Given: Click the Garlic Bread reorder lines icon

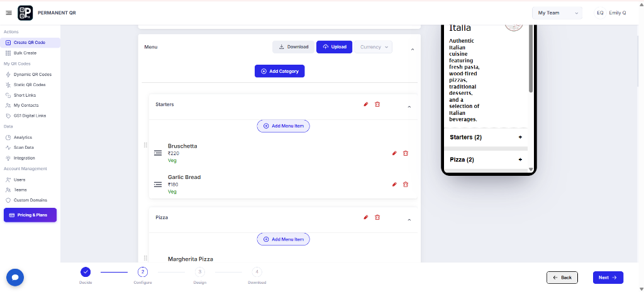Looking at the screenshot, I should (158, 184).
